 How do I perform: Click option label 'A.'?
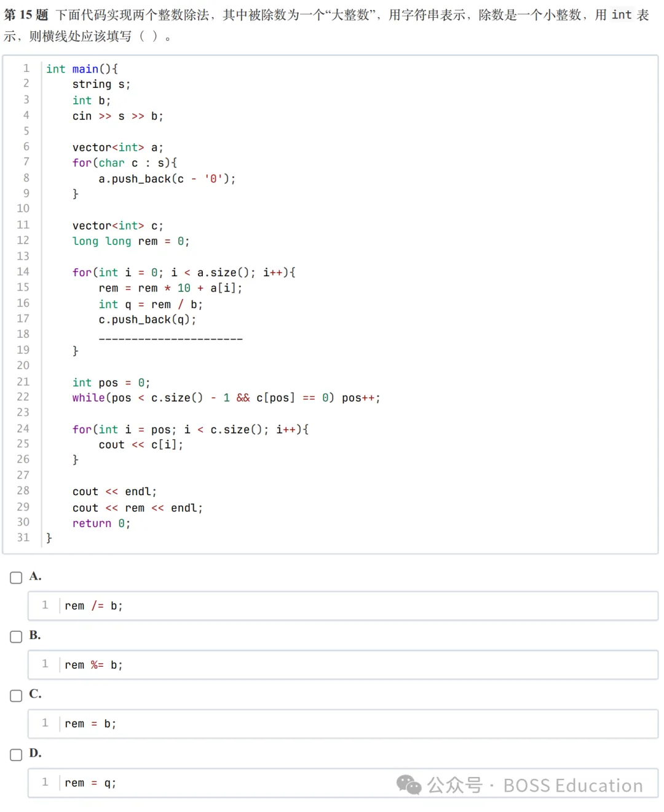(35, 576)
